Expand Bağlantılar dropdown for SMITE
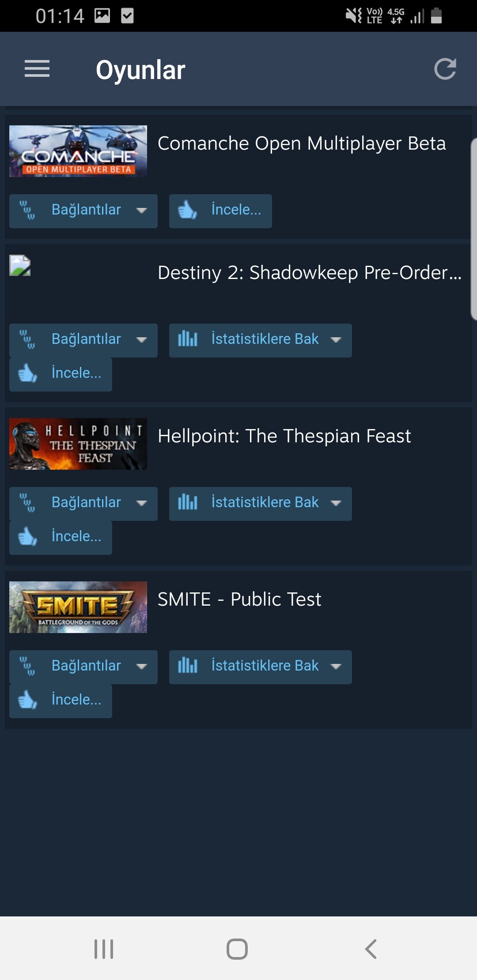 click(83, 667)
